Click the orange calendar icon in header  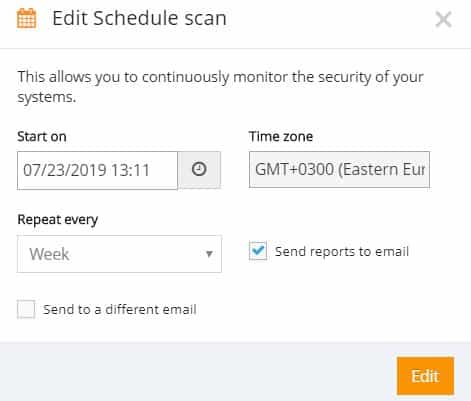click(27, 18)
